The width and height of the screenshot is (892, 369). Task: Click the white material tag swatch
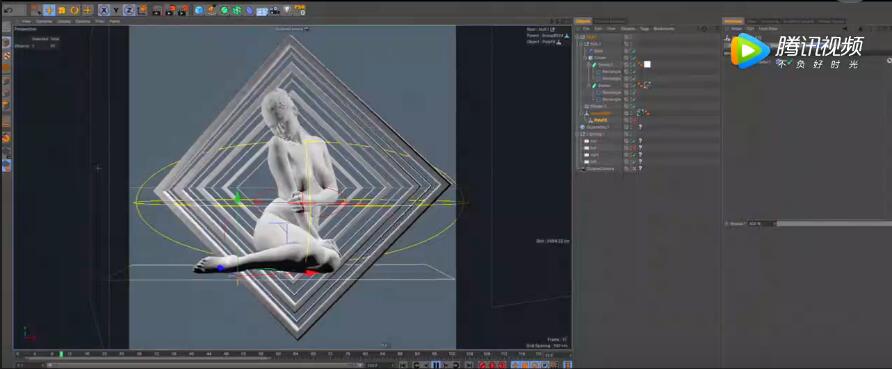647,64
